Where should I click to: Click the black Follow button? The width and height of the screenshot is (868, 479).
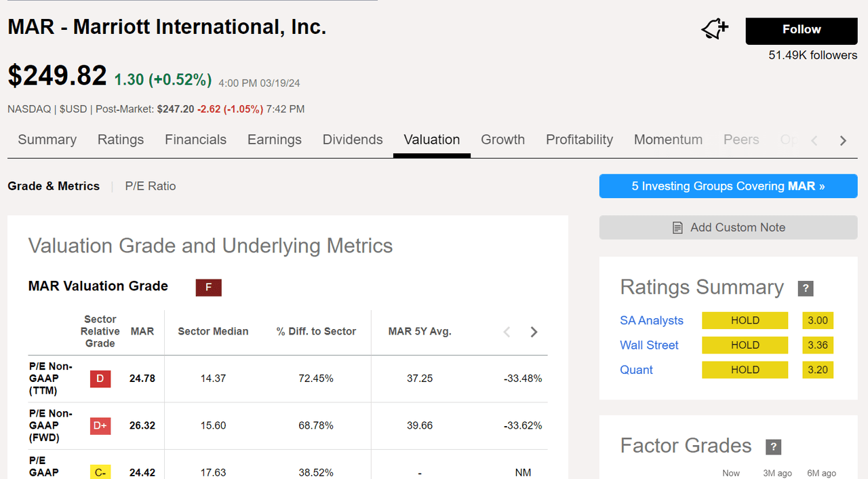[x=802, y=31]
